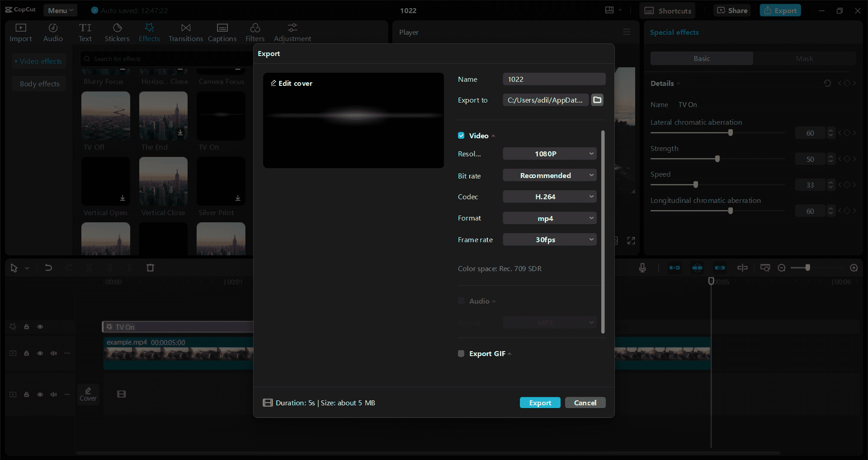Edit the Name field containing 1022
Viewport: 868px width, 460px height.
tap(554, 79)
